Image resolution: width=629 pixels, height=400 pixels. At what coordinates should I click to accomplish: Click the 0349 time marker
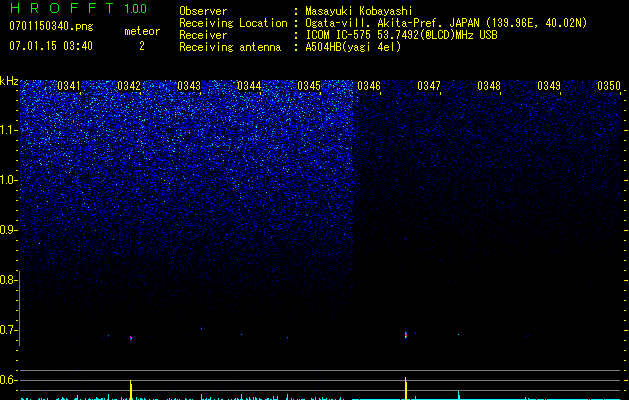pos(549,86)
